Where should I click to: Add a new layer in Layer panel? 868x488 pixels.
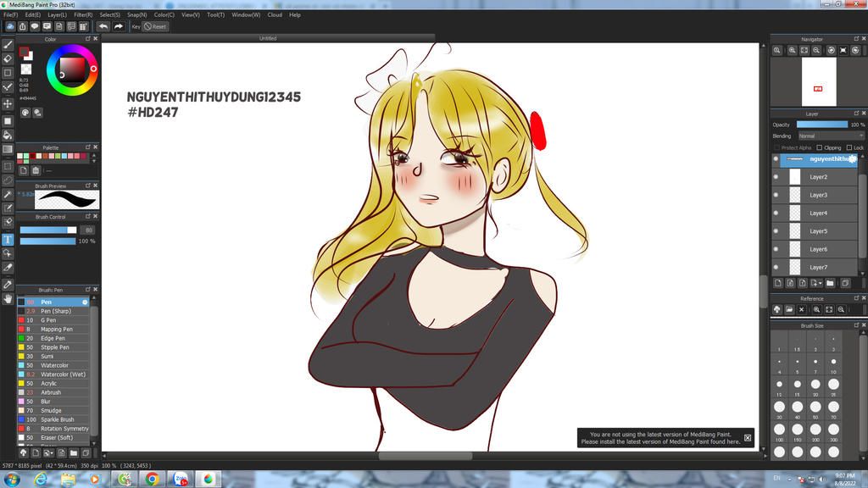tap(778, 283)
